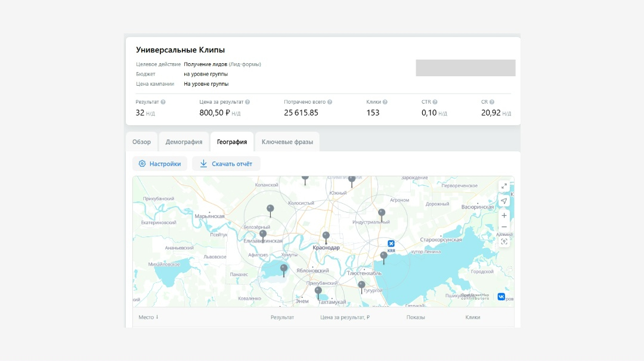
Task: Open Настройки settings button
Action: (x=160, y=164)
